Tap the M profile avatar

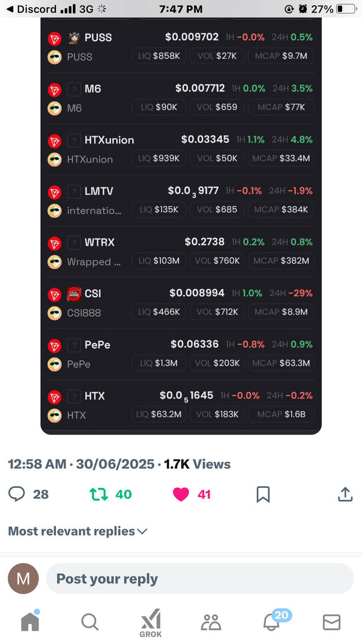pyautogui.click(x=23, y=579)
